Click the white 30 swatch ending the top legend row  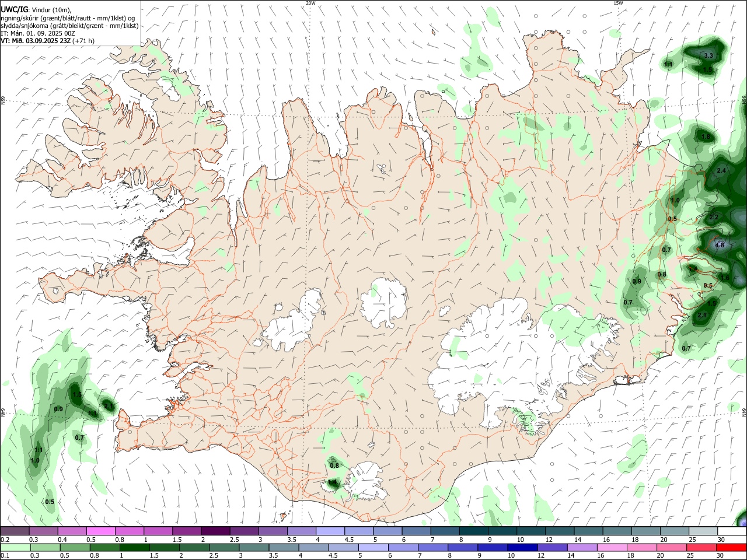[732, 531]
